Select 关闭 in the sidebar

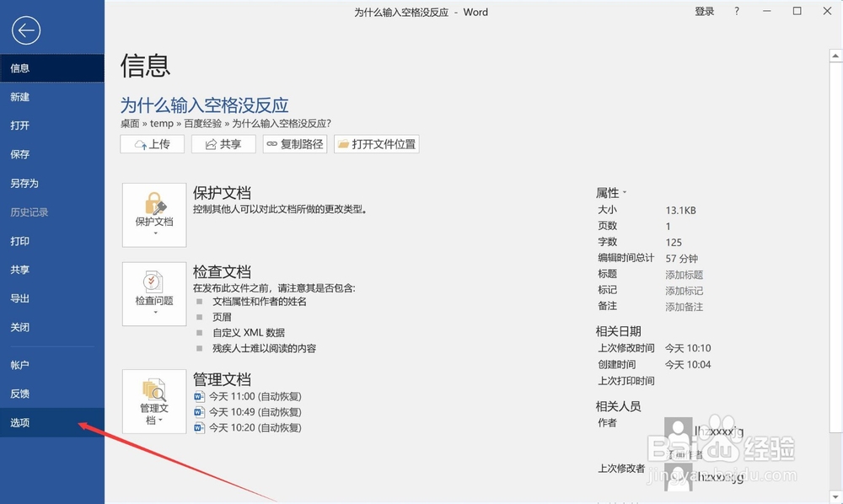[x=52, y=327]
